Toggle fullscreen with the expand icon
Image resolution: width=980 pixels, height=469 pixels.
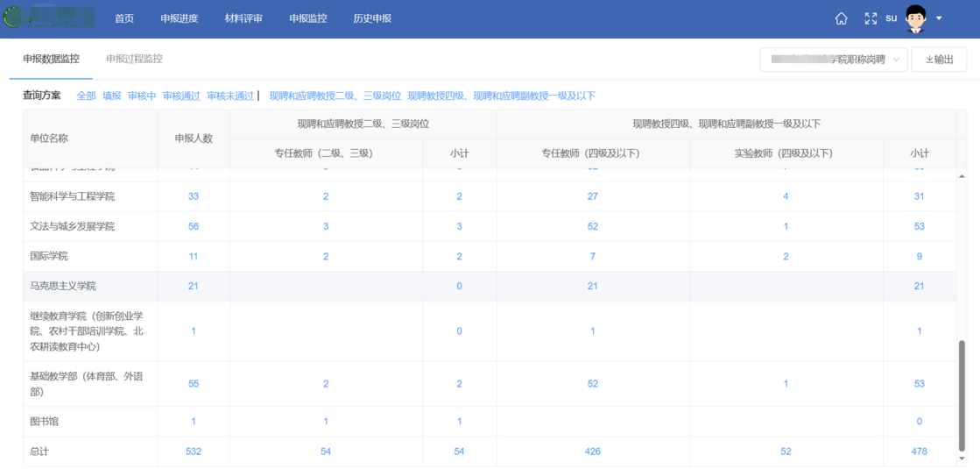point(871,18)
